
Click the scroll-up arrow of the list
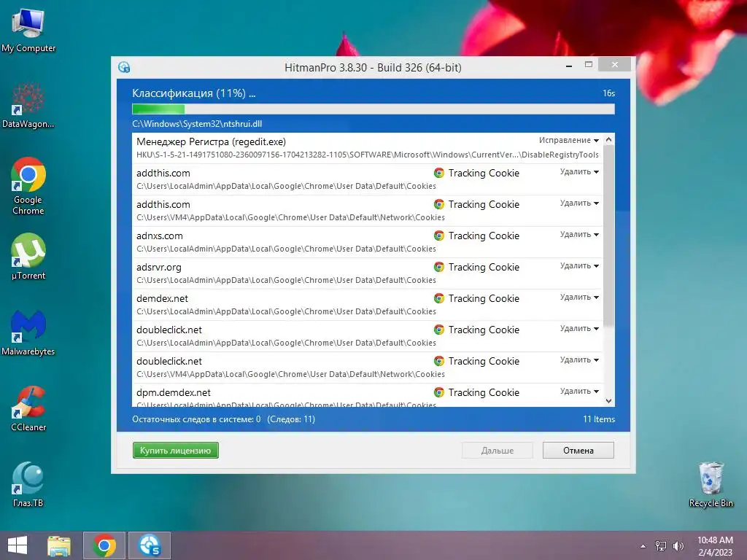[608, 139]
